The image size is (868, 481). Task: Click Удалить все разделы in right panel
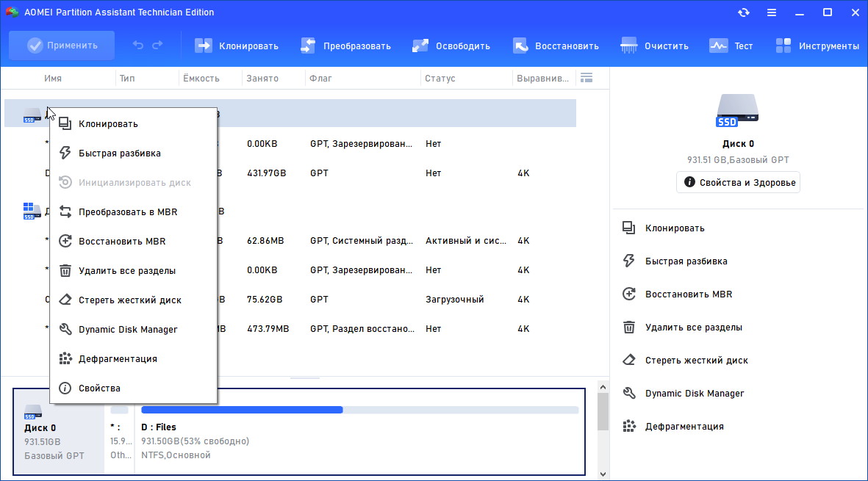click(x=681, y=328)
